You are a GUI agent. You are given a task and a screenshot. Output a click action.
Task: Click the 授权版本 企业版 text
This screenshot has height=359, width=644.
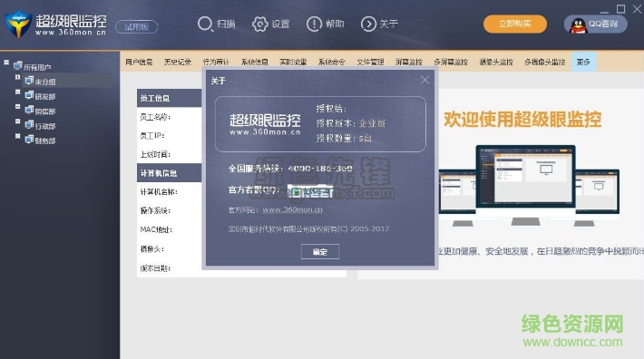click(351, 123)
